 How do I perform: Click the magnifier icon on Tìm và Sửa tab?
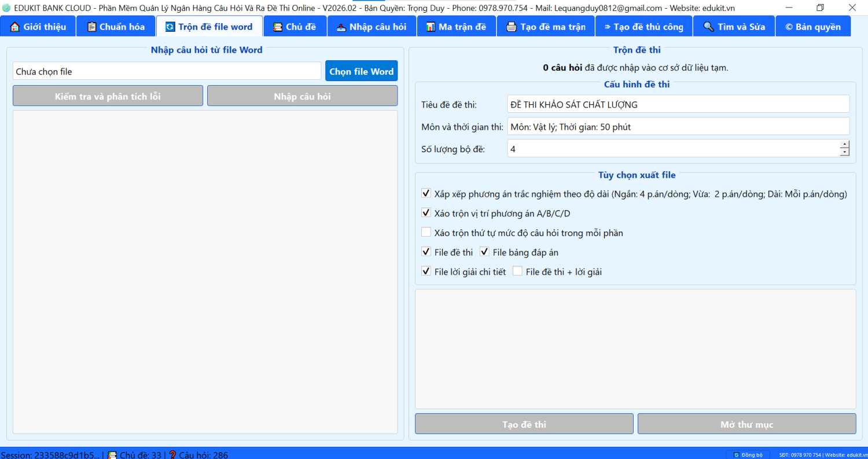[x=708, y=27]
